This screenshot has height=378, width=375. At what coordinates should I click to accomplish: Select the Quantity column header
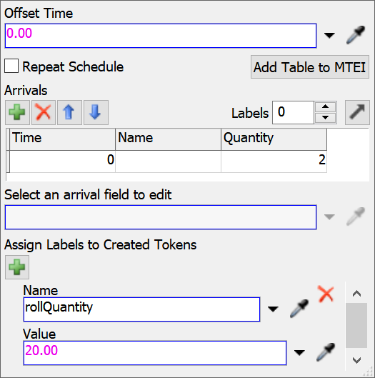tap(274, 139)
